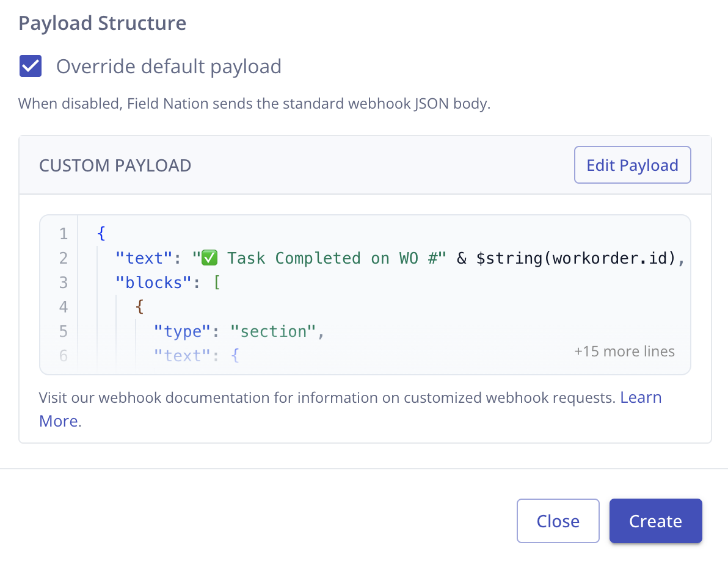Image resolution: width=728 pixels, height=570 pixels.
Task: Click line number 5 in code gutter
Action: [x=64, y=331]
